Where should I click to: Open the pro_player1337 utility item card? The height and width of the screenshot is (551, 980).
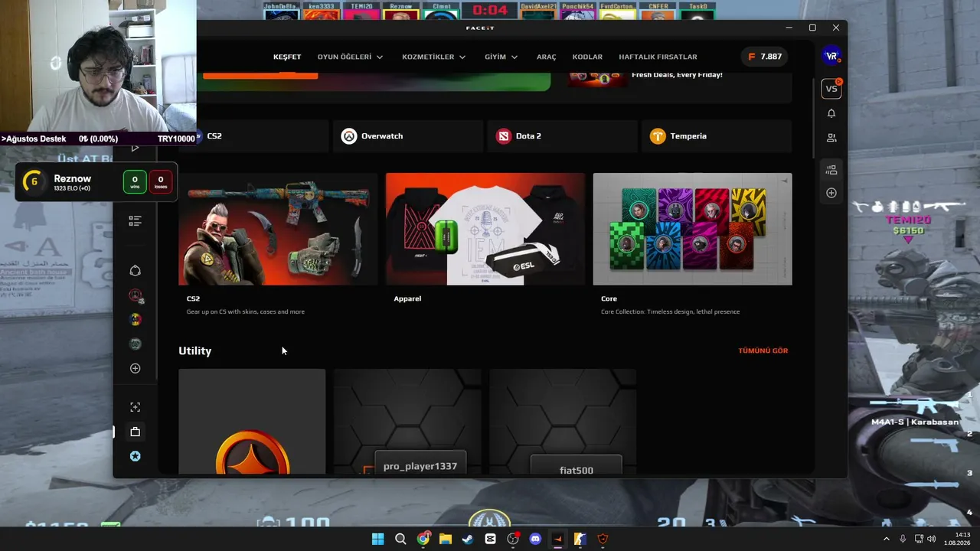point(407,422)
